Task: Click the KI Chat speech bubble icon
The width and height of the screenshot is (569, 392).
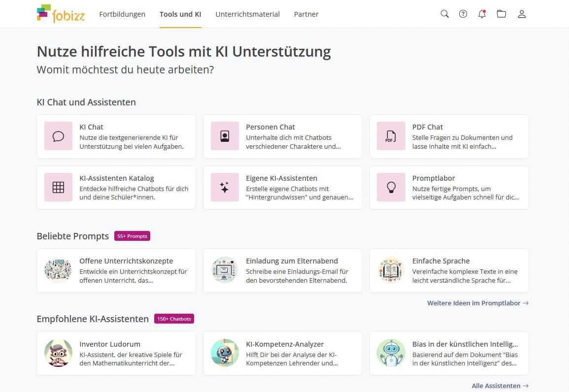Action: 59,136
